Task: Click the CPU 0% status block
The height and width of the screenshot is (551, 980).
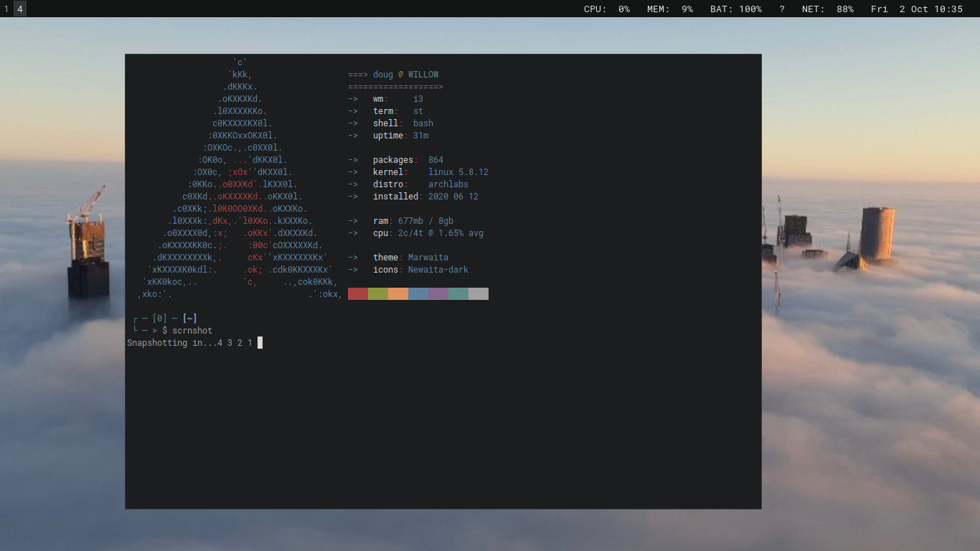Action: [x=607, y=9]
